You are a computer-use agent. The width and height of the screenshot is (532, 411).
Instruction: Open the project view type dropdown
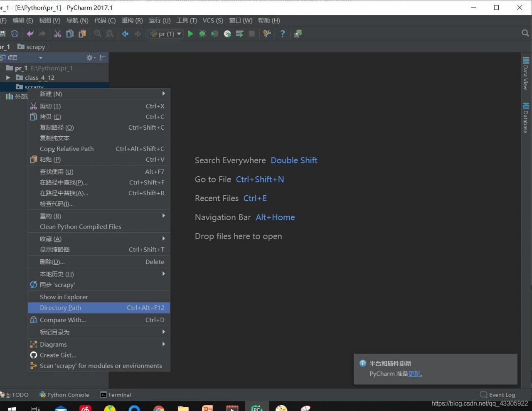(40, 58)
